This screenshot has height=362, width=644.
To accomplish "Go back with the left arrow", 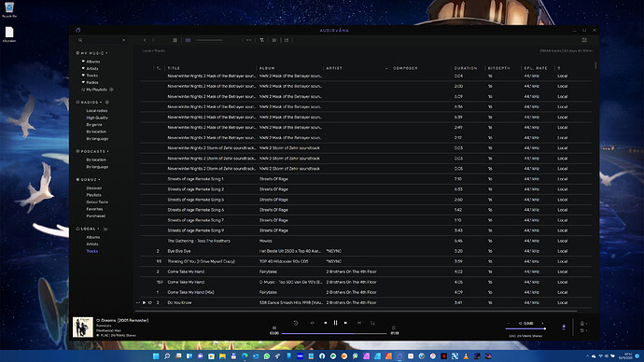I will pyautogui.click(x=145, y=40).
